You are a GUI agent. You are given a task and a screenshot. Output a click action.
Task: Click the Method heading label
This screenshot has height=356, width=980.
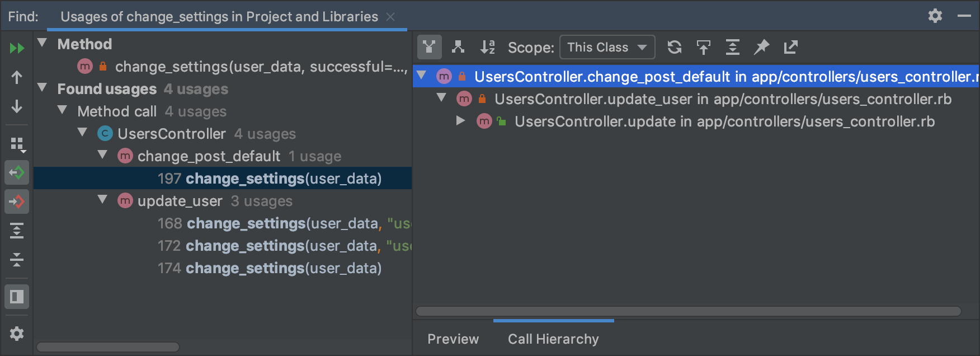(x=84, y=44)
